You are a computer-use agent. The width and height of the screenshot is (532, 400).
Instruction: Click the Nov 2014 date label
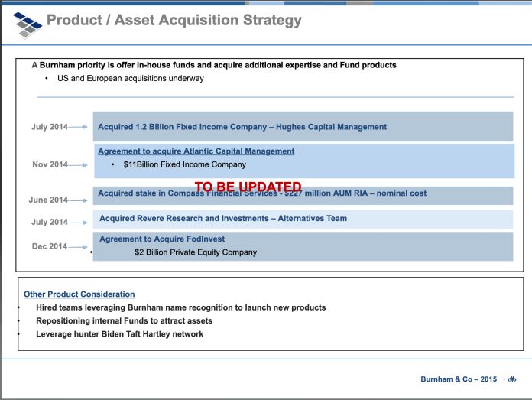(50, 164)
